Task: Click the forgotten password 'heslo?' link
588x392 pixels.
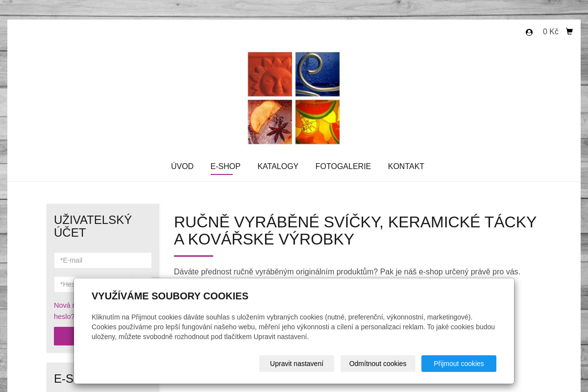Action: (x=64, y=317)
